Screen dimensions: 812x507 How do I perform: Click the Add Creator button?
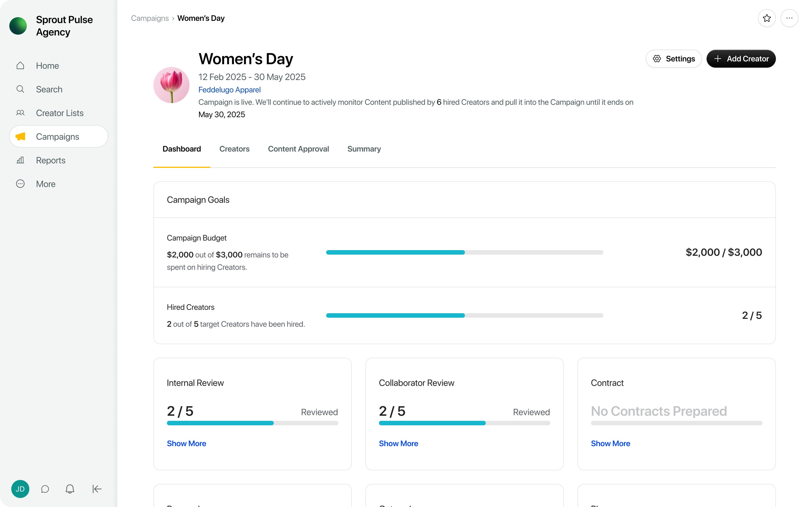tap(741, 59)
